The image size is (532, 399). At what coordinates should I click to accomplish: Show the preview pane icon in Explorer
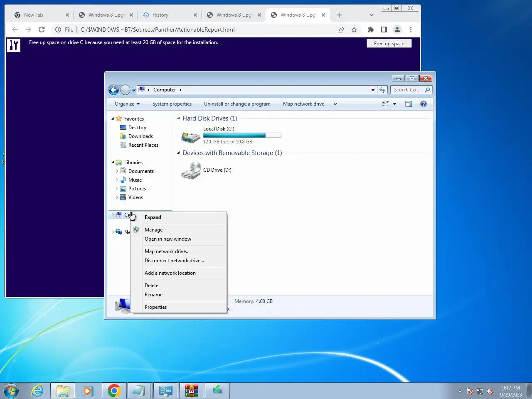point(409,104)
